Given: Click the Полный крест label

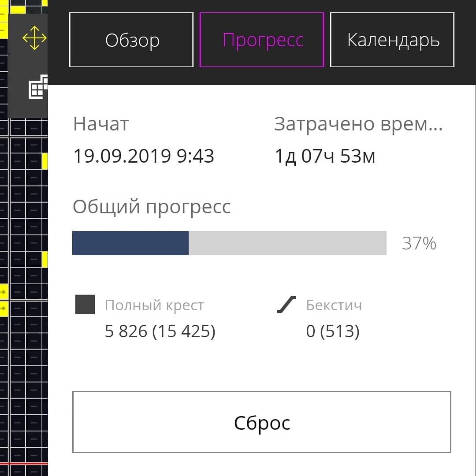Looking at the screenshot, I should point(154,305).
